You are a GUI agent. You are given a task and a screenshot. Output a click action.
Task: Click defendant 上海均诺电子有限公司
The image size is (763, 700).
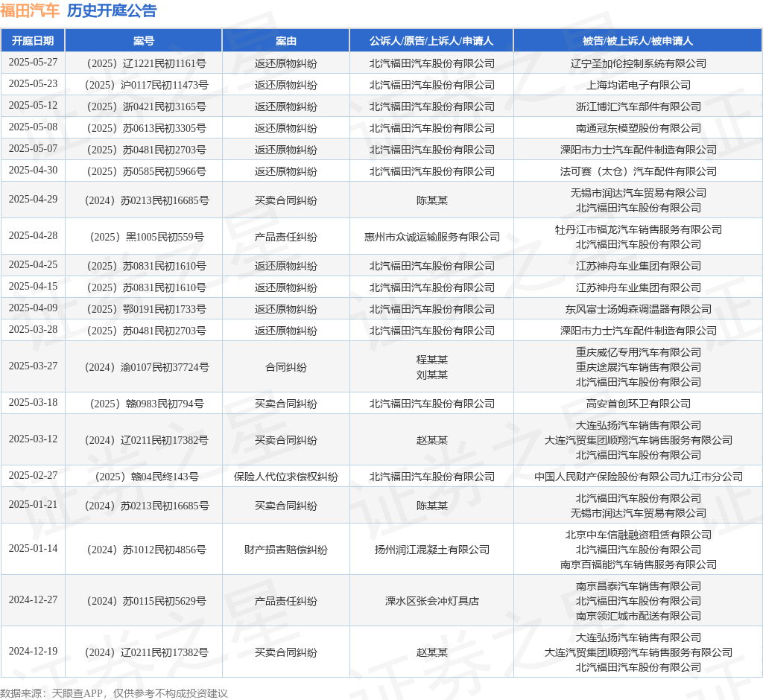click(x=639, y=85)
